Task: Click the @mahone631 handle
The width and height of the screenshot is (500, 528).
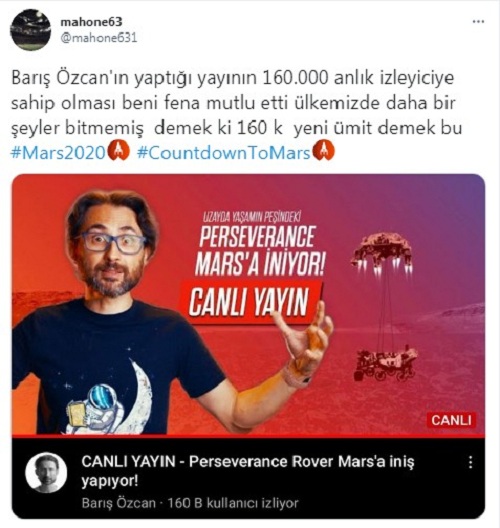Action: pos(99,37)
